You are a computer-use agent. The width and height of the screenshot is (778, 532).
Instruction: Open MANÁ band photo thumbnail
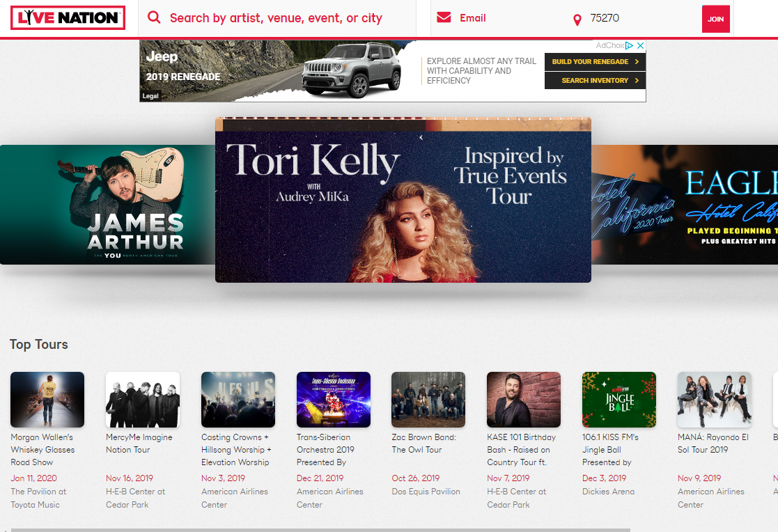[x=715, y=400]
